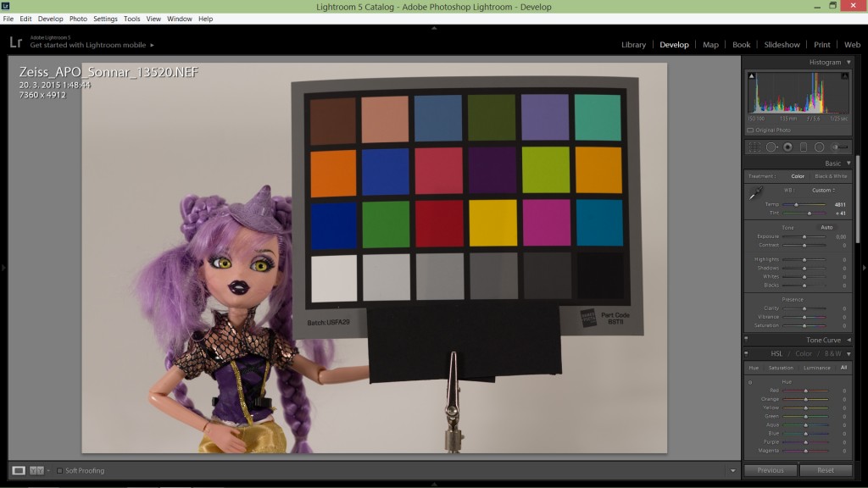Collapse the top module panel arrow
868x488 pixels.
pos(434,27)
